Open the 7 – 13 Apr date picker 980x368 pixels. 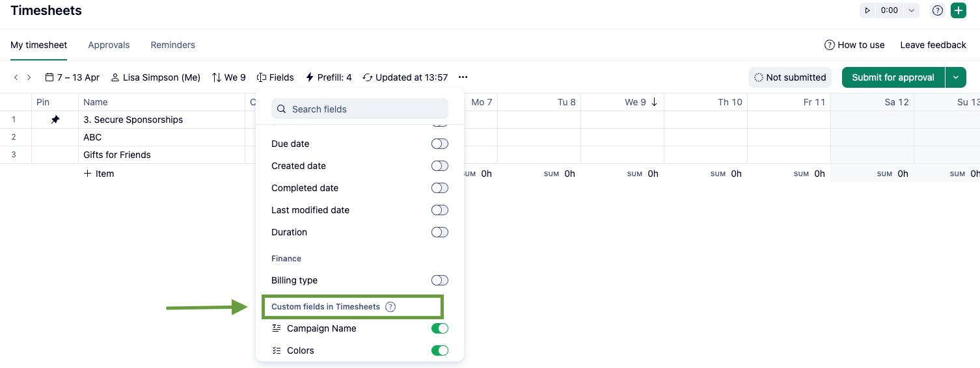(x=72, y=77)
